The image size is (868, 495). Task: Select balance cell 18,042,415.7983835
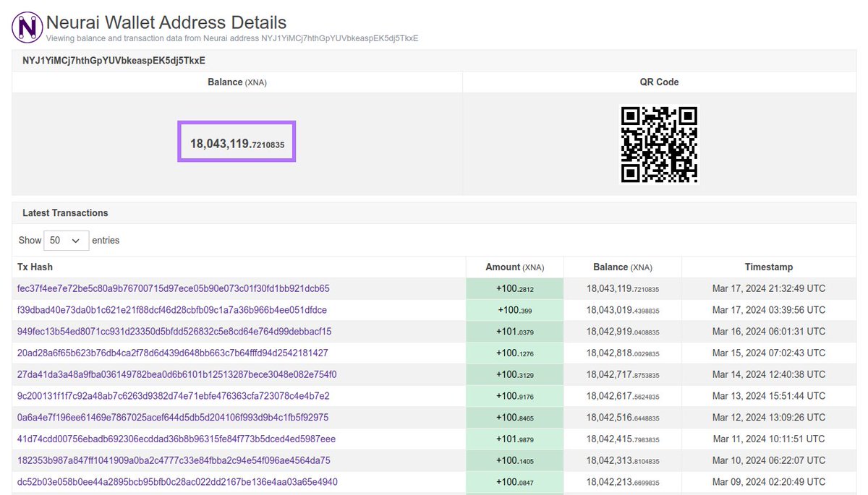pos(623,439)
